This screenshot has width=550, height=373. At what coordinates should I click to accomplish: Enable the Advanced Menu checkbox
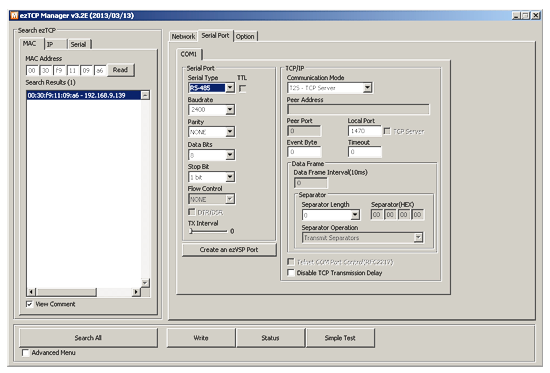coord(25,353)
